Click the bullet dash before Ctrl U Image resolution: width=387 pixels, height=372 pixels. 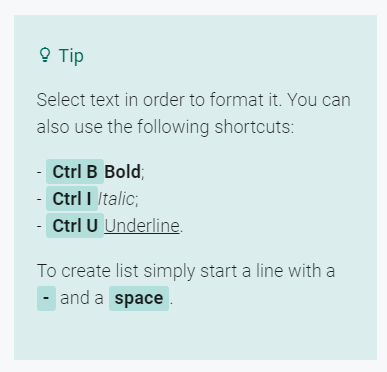coord(39,226)
